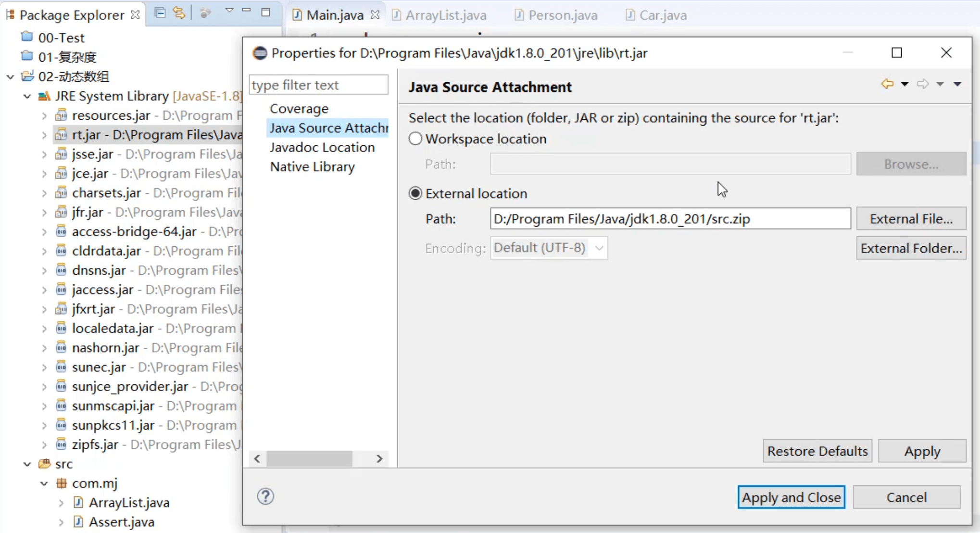Open the Native Library properties page
This screenshot has height=533, width=980.
[x=313, y=167]
